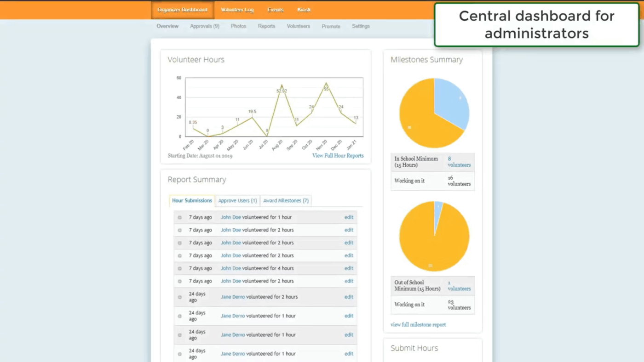Click the status icon next to Jane Demo's 2-hour submission
The height and width of the screenshot is (362, 644).
point(179,297)
